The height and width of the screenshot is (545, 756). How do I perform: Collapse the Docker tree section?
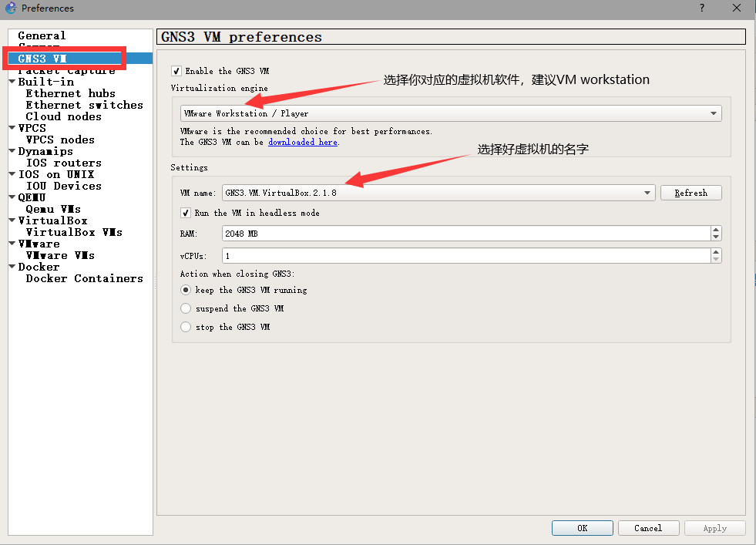click(x=12, y=267)
